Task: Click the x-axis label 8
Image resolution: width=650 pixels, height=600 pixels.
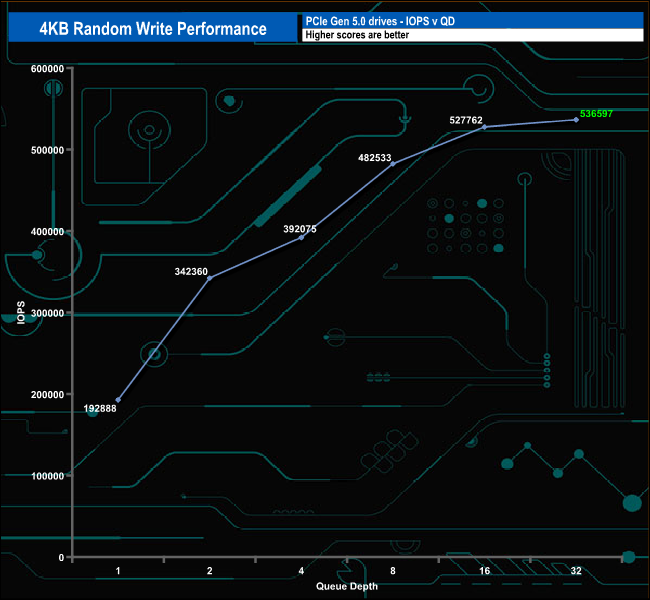Action: click(x=393, y=571)
